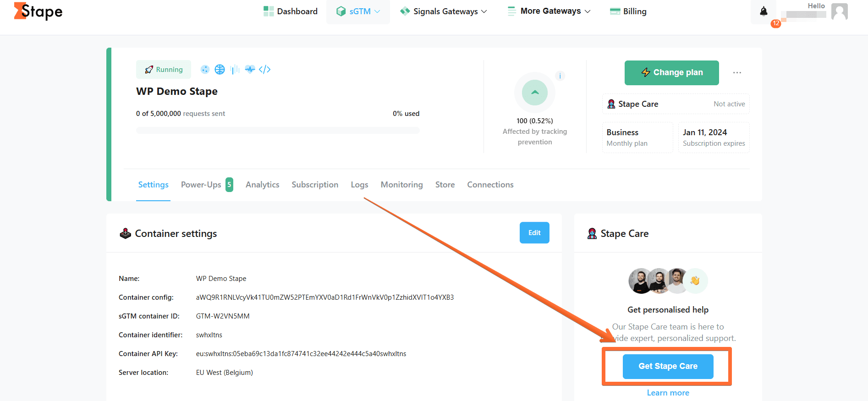Click the heartbeat monitoring icon

click(250, 69)
